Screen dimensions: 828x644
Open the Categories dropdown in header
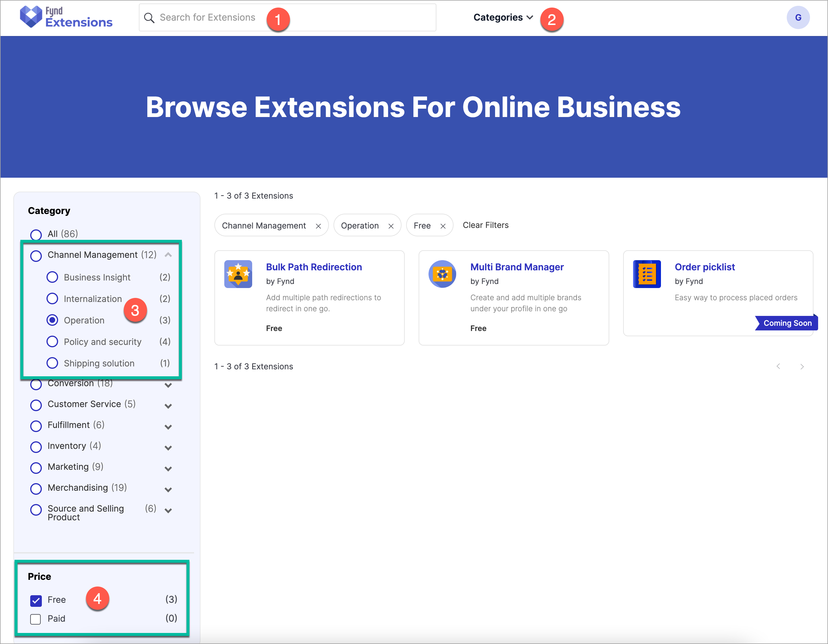pyautogui.click(x=503, y=17)
